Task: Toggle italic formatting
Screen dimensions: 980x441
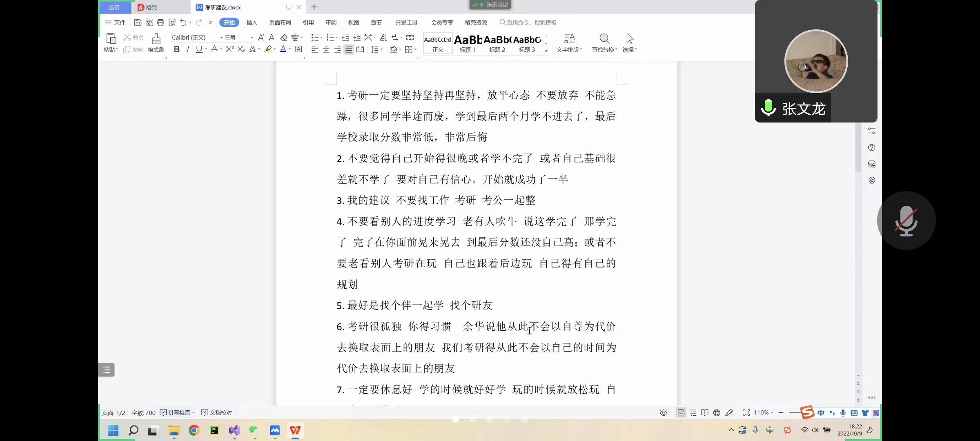Action: coord(187,49)
